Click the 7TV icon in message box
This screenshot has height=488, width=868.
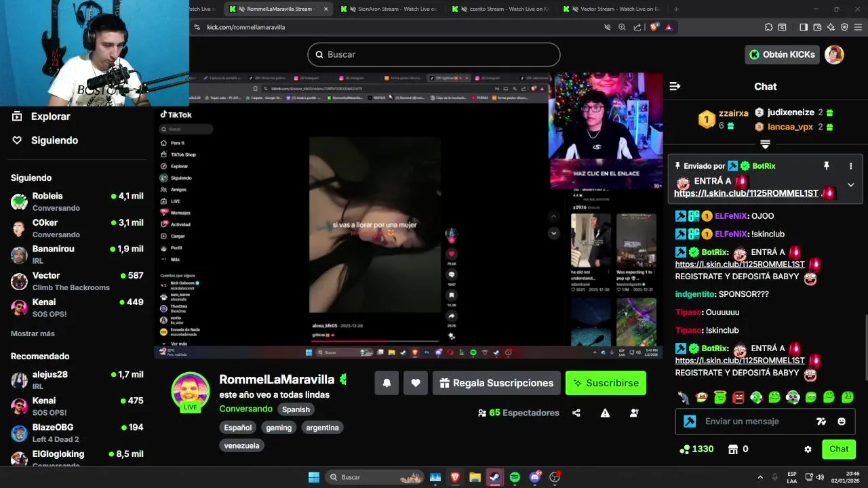point(821,422)
